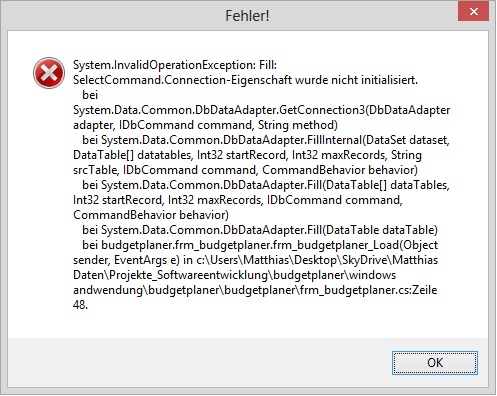Click the Fehler! title bar text
Image resolution: width=497 pixels, height=396 pixels.
pos(247,16)
